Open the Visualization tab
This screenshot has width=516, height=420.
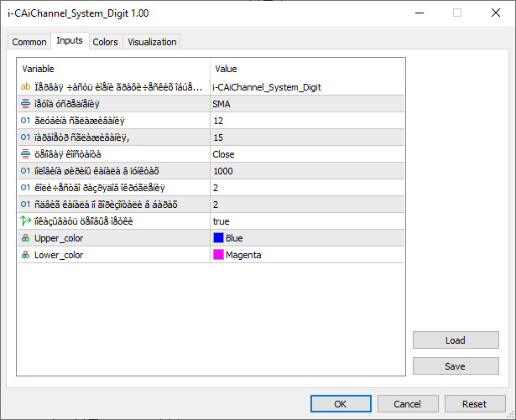click(x=152, y=42)
